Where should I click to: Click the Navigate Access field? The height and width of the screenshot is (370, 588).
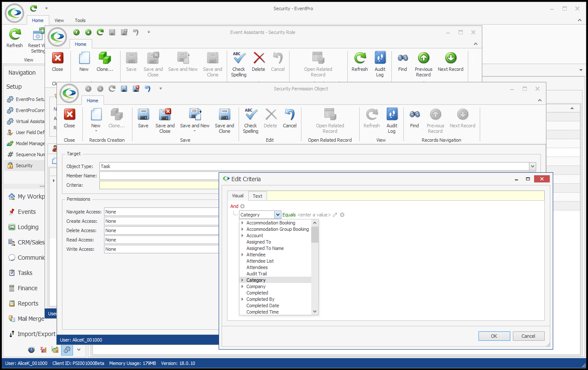tap(161, 212)
